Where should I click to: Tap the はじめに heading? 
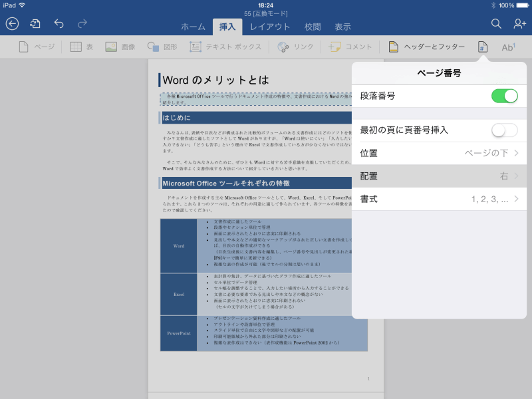[x=176, y=118]
